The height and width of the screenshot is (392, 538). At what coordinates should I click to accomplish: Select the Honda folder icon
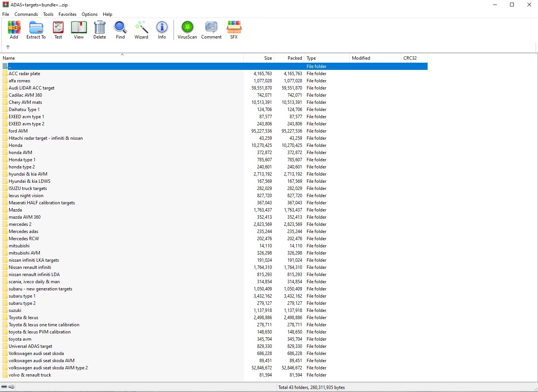pyautogui.click(x=5, y=145)
